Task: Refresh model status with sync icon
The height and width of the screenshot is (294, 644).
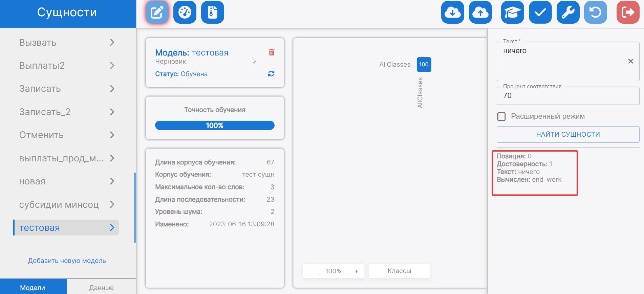Action: click(271, 74)
